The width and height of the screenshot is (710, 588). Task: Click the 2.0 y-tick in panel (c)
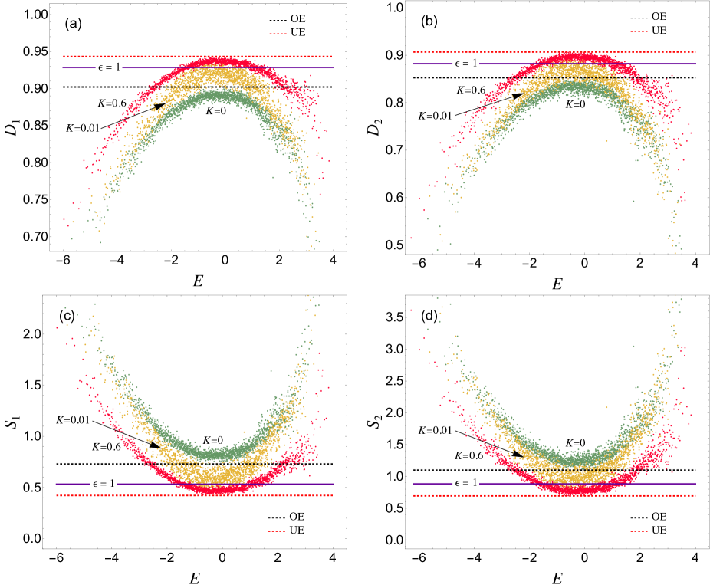pyautogui.click(x=33, y=334)
